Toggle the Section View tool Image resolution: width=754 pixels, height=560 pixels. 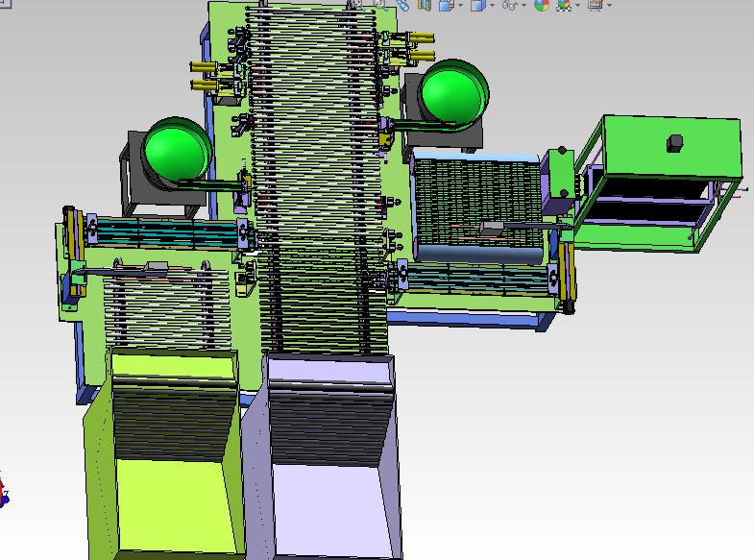(425, 5)
